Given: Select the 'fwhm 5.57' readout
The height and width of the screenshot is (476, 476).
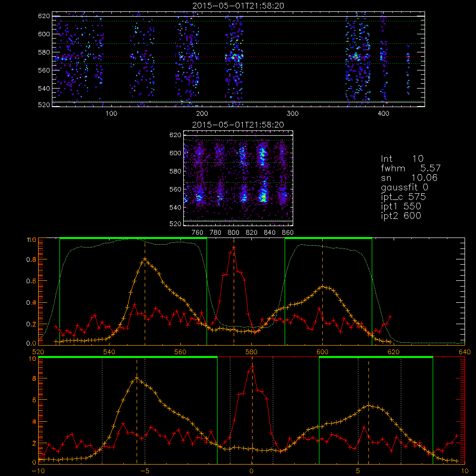Looking at the screenshot, I should coord(411,168).
